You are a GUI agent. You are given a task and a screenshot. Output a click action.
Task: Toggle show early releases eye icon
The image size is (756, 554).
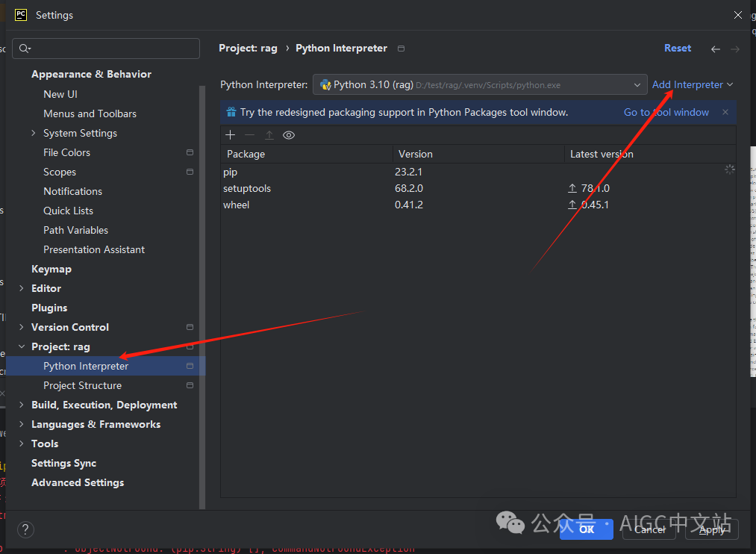(289, 135)
